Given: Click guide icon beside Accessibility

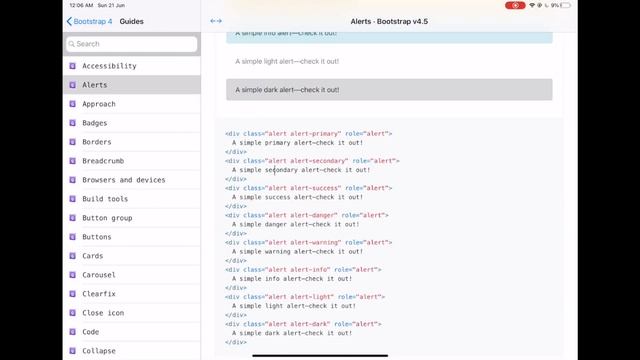Looking at the screenshot, I should pyautogui.click(x=73, y=66).
